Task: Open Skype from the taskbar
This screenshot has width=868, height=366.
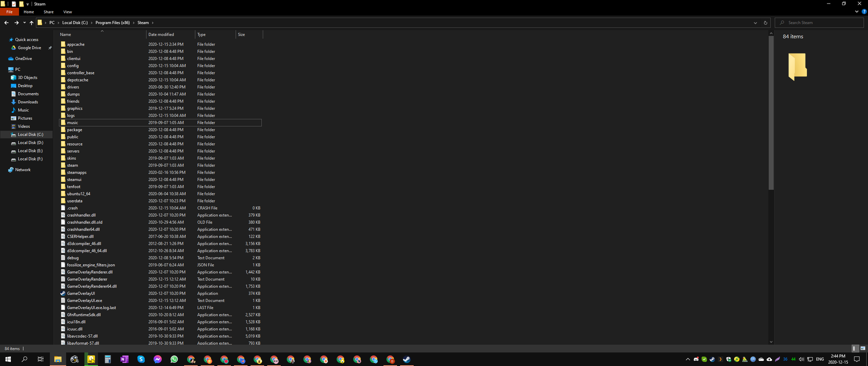Action: pyautogui.click(x=141, y=359)
